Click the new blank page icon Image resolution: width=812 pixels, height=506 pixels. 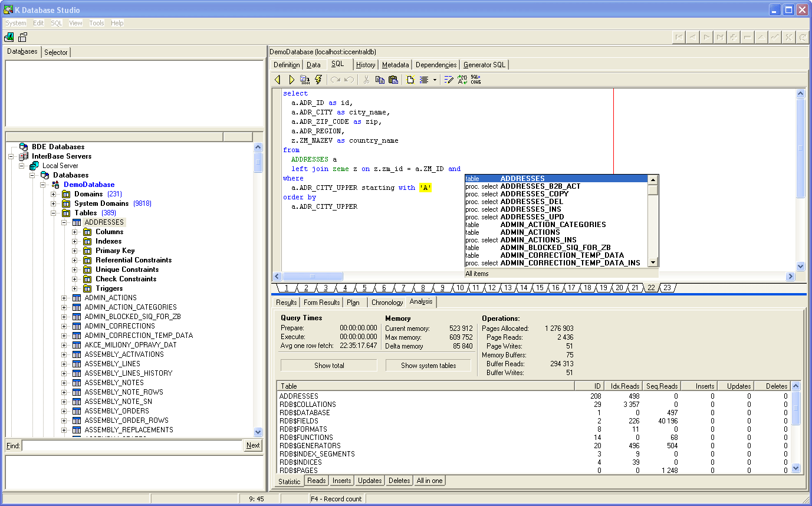point(410,80)
